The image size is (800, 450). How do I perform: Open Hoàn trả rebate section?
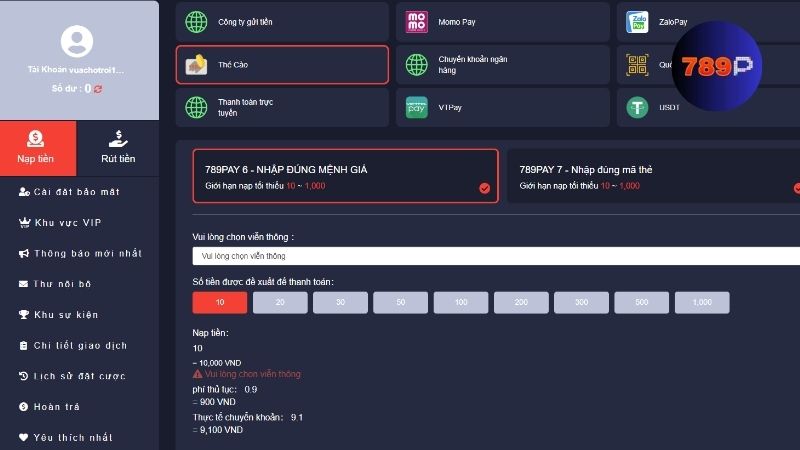(x=57, y=407)
